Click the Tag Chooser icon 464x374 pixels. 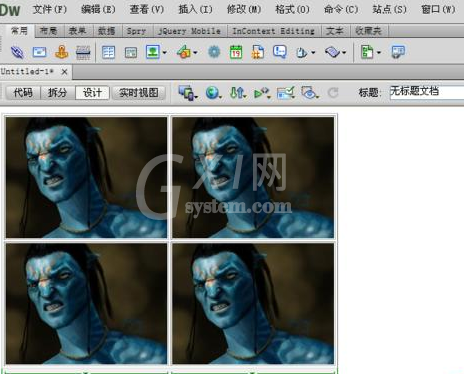pos(398,52)
